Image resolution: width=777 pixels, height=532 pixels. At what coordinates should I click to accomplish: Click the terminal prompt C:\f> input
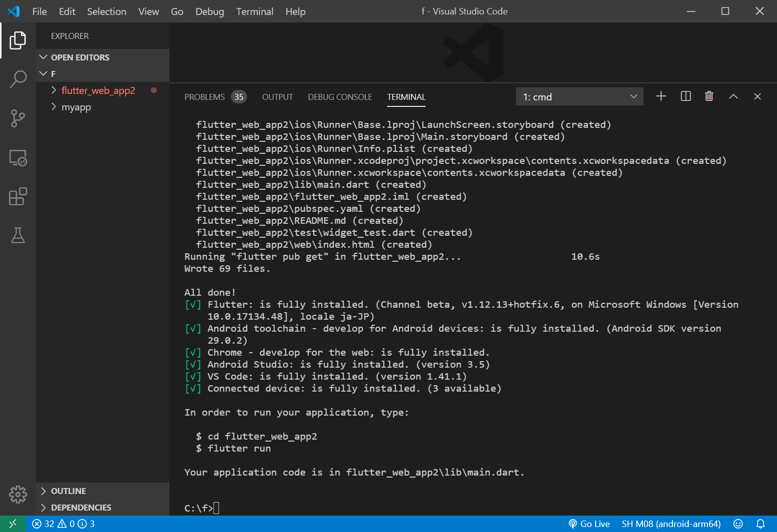click(x=201, y=508)
